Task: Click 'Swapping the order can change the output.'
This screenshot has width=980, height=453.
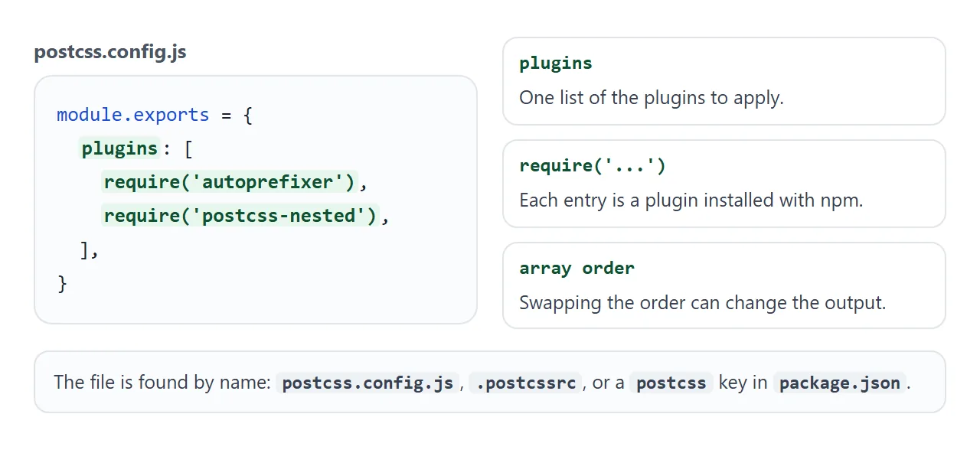Action: click(703, 302)
